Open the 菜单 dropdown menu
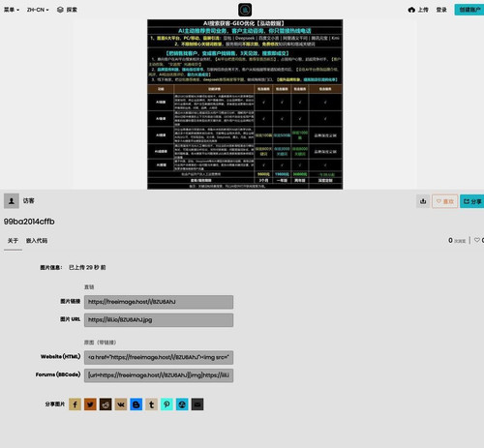The width and height of the screenshot is (484, 448). pyautogui.click(x=12, y=10)
